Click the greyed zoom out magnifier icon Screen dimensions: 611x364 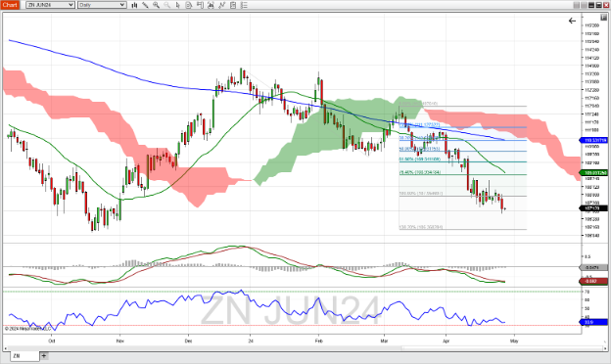(x=166, y=5)
